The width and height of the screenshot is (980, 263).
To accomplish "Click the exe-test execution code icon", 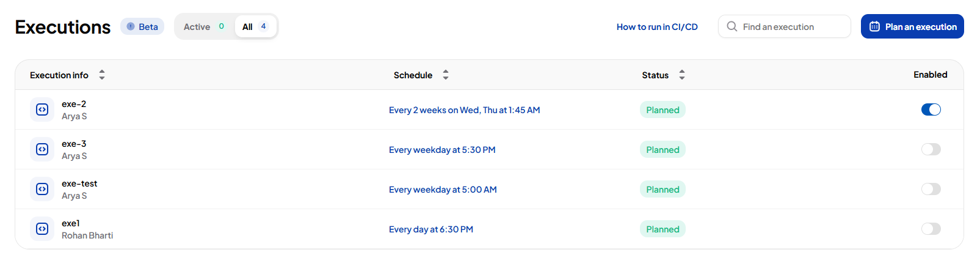I will pyautogui.click(x=42, y=189).
